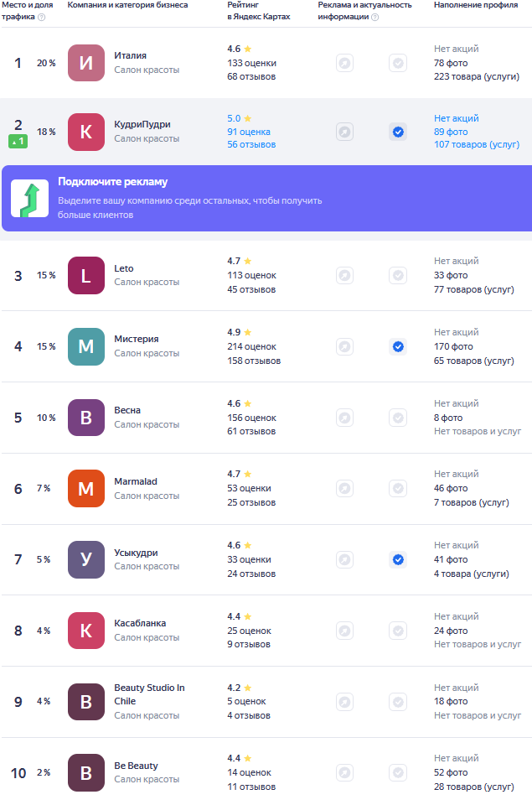Click the orange 'M' avatar of Marmalad
The image size is (532, 805).
click(x=85, y=489)
